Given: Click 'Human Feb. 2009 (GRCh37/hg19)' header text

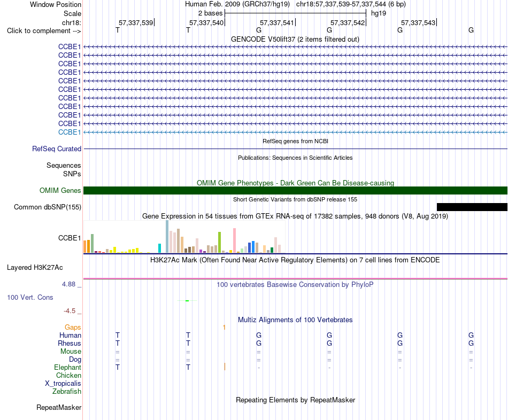Looking at the screenshot, I should pyautogui.click(x=237, y=4).
